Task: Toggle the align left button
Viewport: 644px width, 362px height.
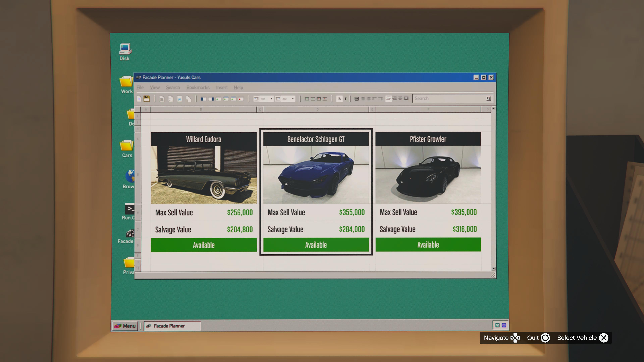Action: (388, 98)
